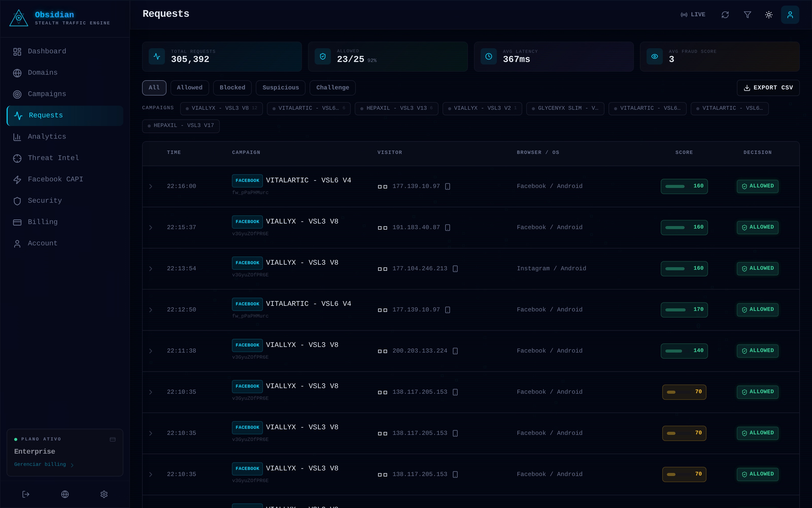Image resolution: width=812 pixels, height=508 pixels.
Task: Click the score bar showing 170
Action: tap(684, 310)
